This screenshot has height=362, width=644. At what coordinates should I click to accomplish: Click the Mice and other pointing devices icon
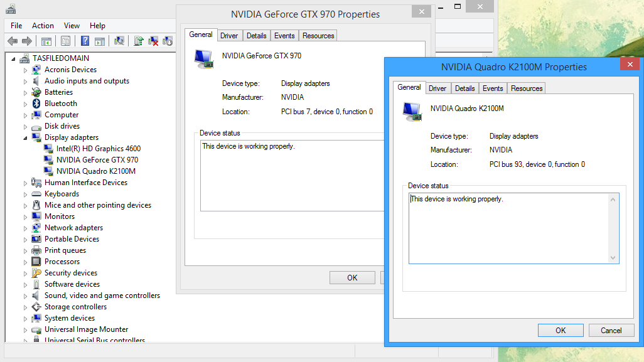[36, 205]
